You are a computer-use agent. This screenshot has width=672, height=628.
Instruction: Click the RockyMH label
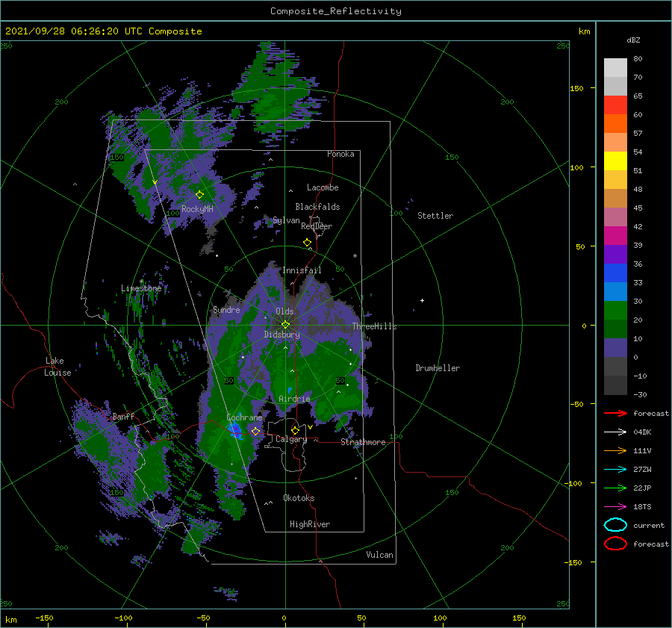tap(197, 209)
